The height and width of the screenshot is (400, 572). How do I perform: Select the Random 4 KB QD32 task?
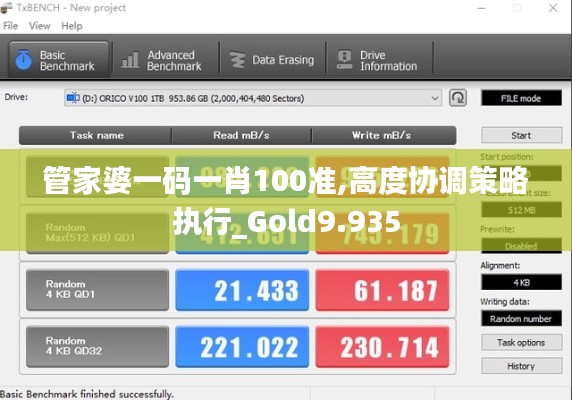(97, 346)
